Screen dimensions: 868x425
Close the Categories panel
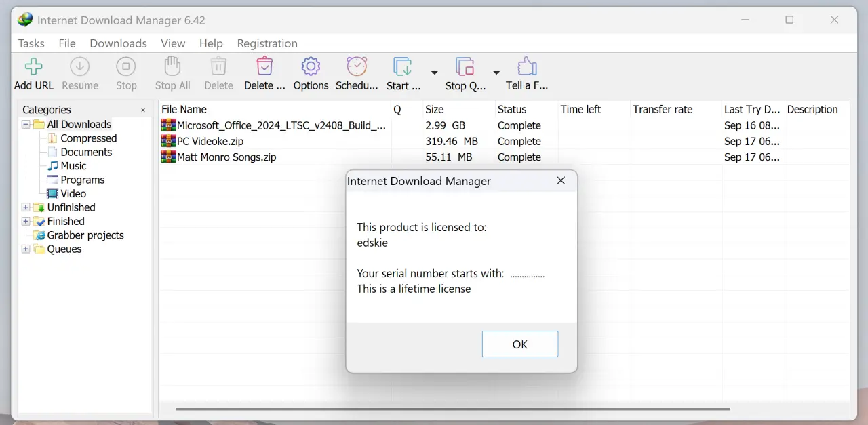(x=143, y=110)
